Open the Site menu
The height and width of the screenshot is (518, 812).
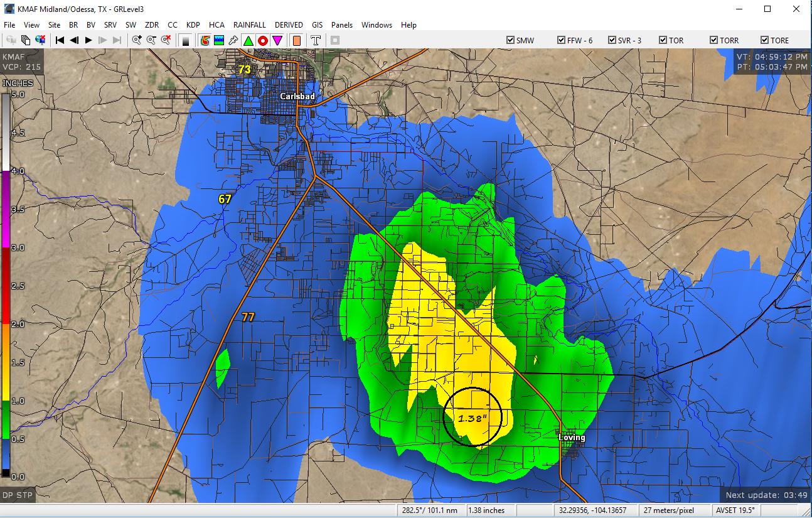(54, 24)
